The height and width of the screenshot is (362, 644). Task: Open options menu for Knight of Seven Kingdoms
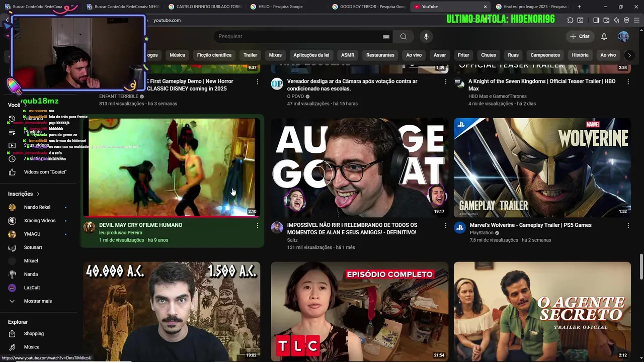pos(628,82)
